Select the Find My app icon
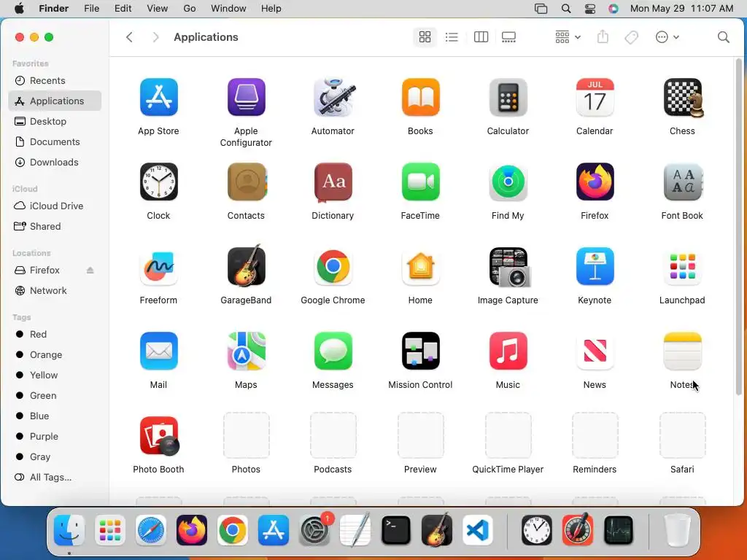This screenshot has width=747, height=560. pos(508,182)
